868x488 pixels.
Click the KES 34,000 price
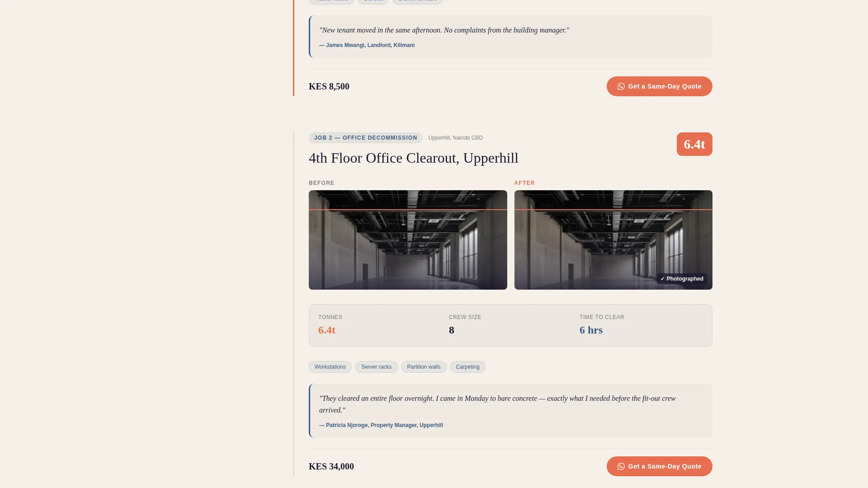[331, 466]
